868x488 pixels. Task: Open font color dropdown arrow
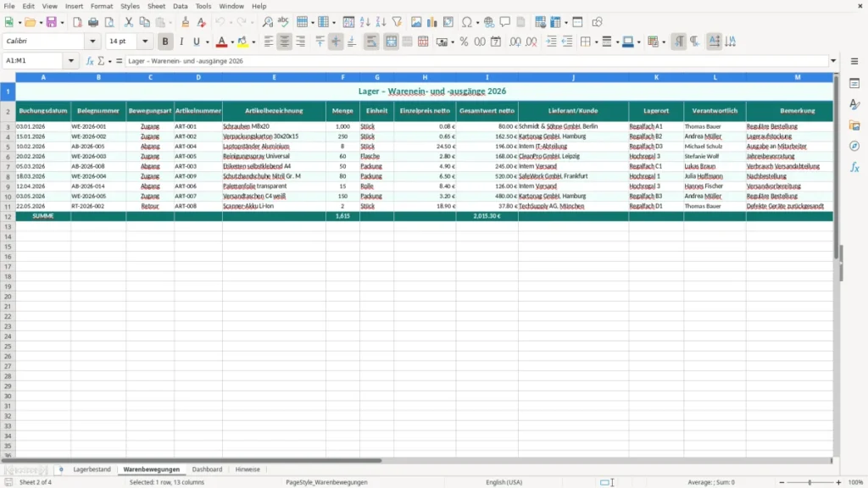click(x=232, y=42)
